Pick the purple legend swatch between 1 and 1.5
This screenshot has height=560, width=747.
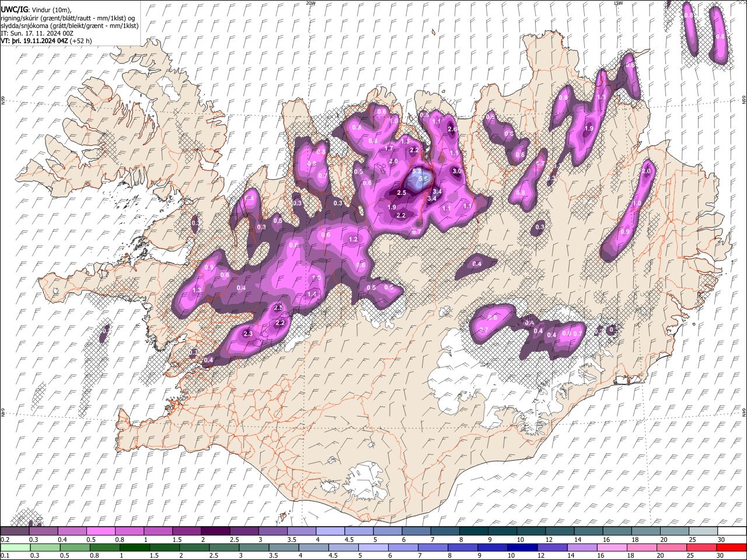pyautogui.click(x=158, y=531)
